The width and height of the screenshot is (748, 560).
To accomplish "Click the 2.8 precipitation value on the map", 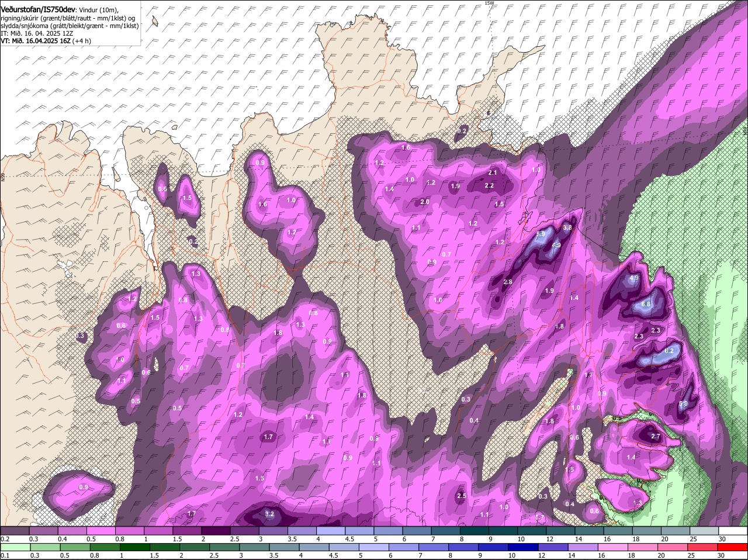I will 508,282.
